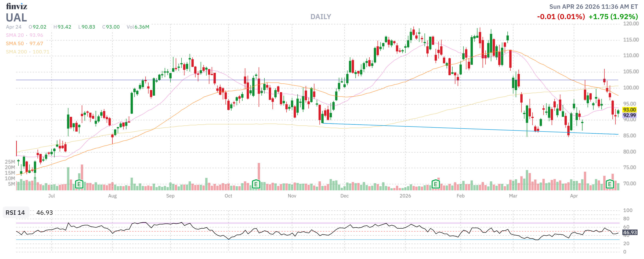This screenshot has width=644, height=259.
Task: Click the yellow 93.00 price tag
Action: [629, 110]
